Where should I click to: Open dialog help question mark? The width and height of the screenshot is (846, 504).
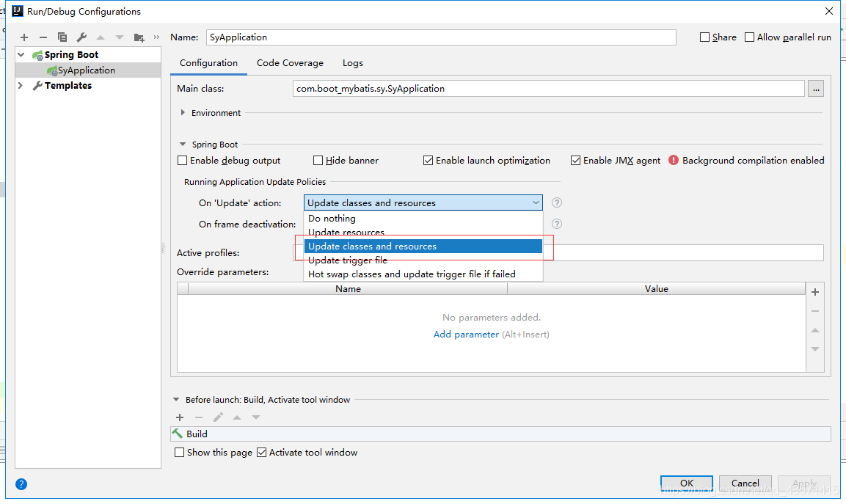21,484
